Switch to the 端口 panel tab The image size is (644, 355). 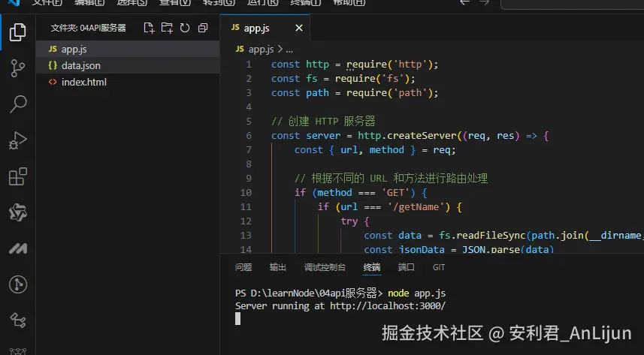click(407, 267)
